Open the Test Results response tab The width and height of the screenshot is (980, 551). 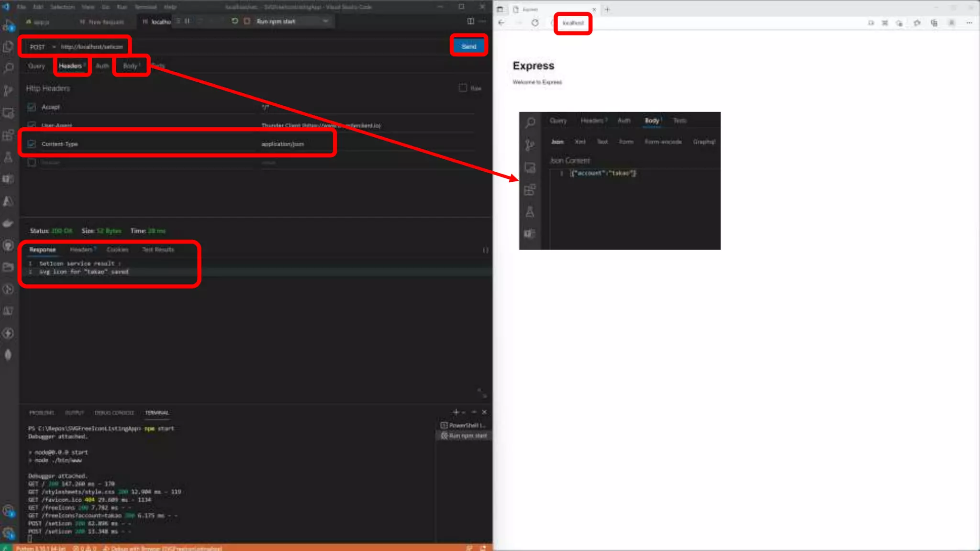[158, 250]
